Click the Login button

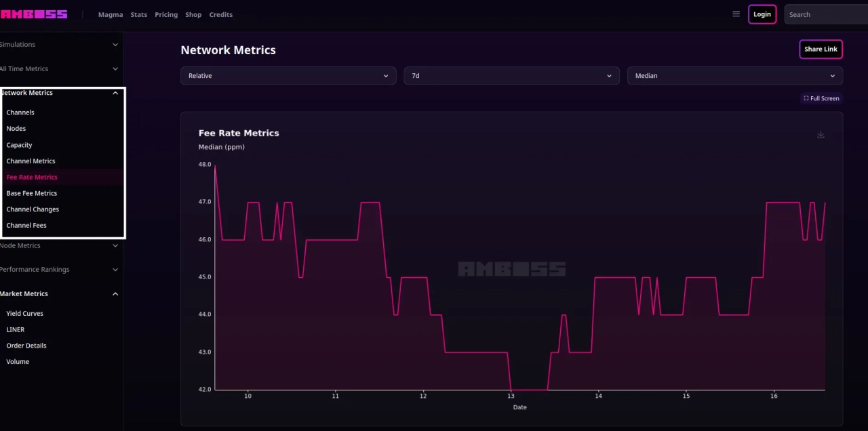pos(762,14)
